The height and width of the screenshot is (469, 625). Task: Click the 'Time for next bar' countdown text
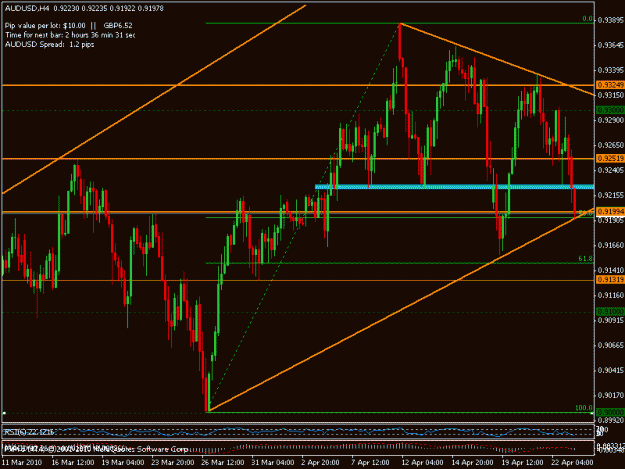[70, 35]
